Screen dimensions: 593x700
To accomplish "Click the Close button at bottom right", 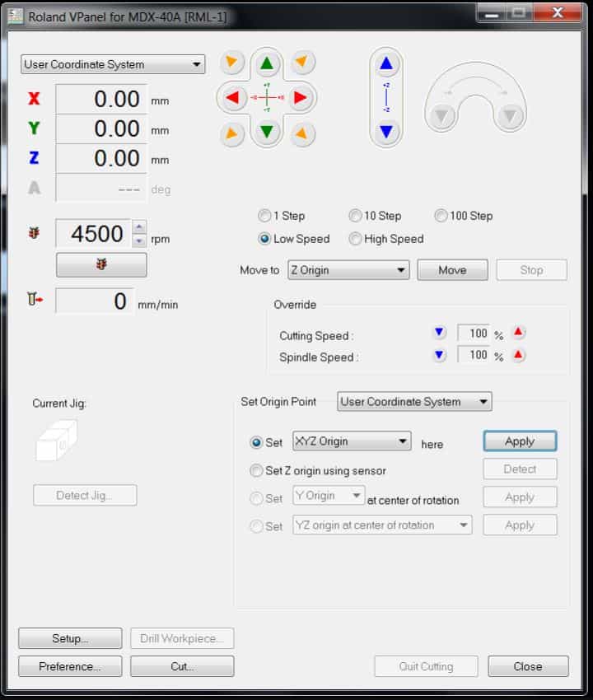I will (x=528, y=666).
